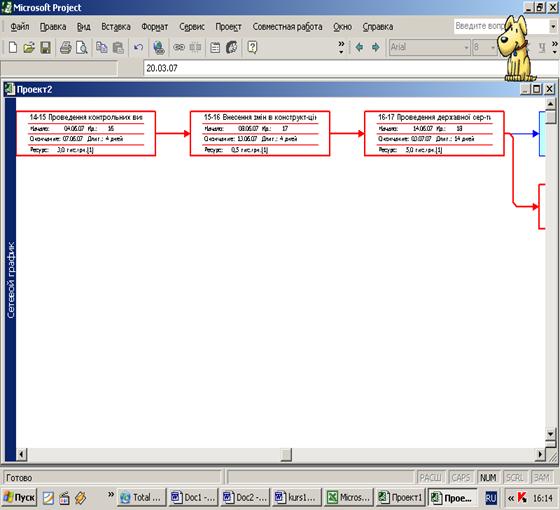Click the Link Tasks chain icon
Image resolution: width=560 pixels, height=510 pixels.
(179, 48)
